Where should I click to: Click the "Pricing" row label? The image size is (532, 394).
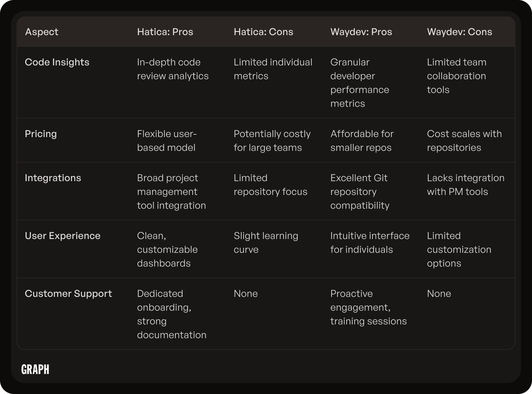(41, 134)
